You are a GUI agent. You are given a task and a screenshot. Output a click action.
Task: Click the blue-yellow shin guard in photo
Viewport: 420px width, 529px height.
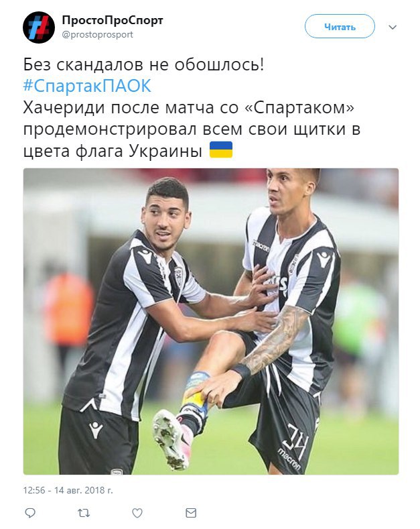[196, 392]
